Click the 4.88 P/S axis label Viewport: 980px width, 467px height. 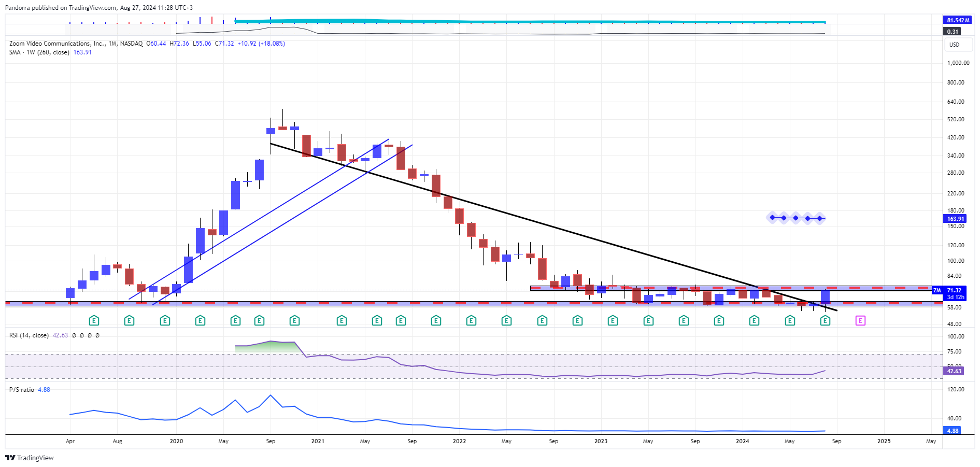pyautogui.click(x=953, y=431)
